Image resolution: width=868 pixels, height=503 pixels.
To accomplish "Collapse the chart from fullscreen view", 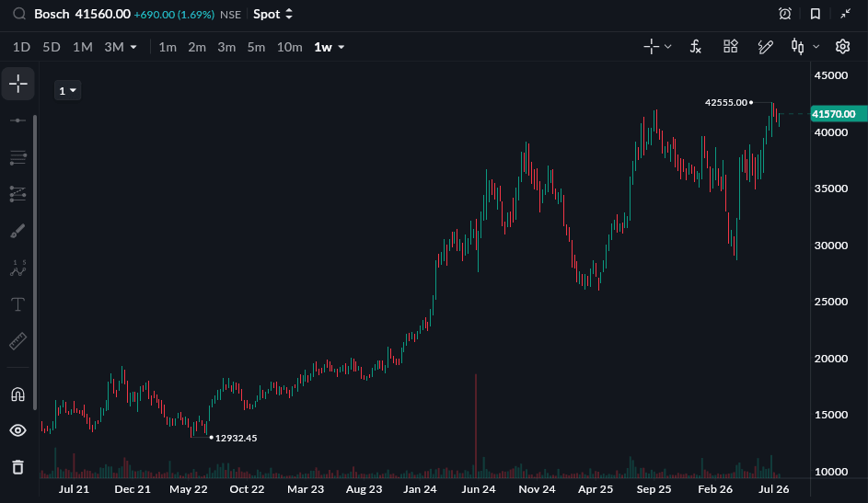I will click(845, 14).
